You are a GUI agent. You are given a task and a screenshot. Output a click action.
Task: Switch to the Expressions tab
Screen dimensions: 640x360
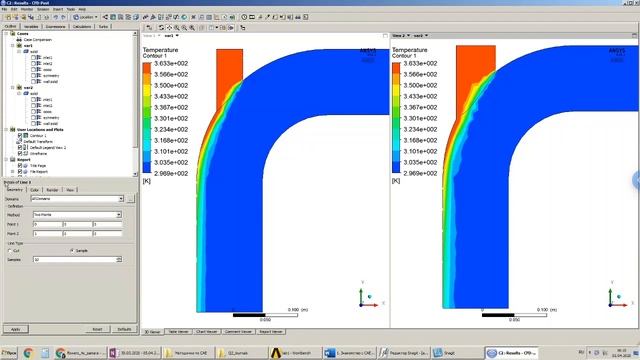(56, 27)
